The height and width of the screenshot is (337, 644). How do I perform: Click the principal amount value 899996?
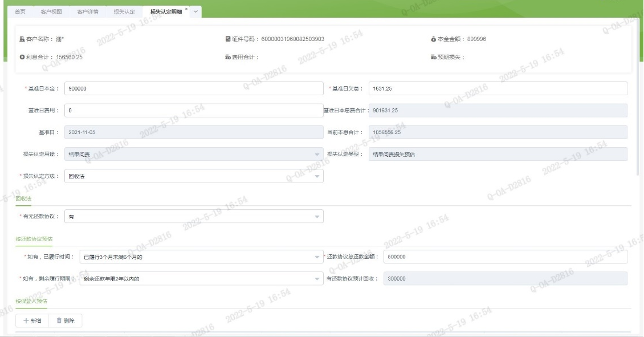pos(476,39)
